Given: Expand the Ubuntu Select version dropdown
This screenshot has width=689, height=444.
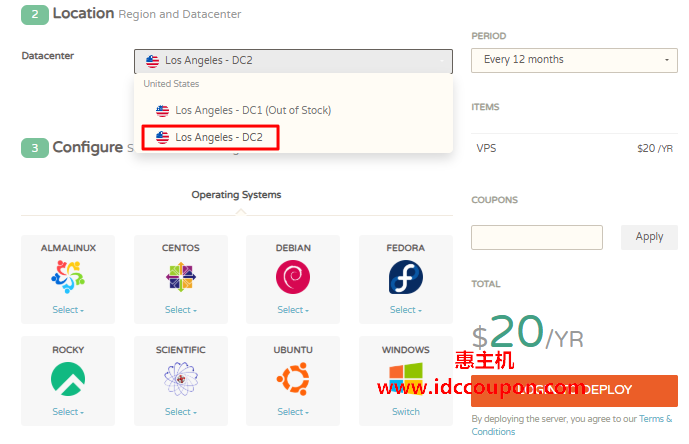Looking at the screenshot, I should tap(293, 412).
